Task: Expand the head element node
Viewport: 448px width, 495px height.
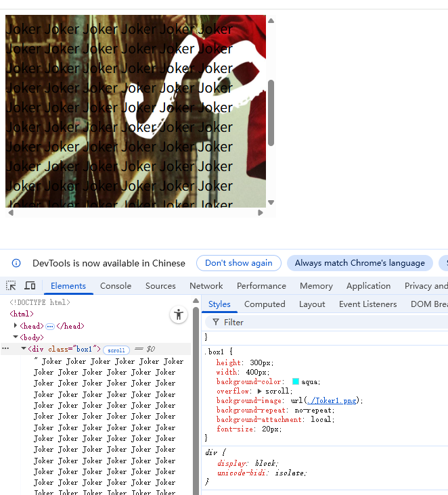Action: tap(15, 325)
